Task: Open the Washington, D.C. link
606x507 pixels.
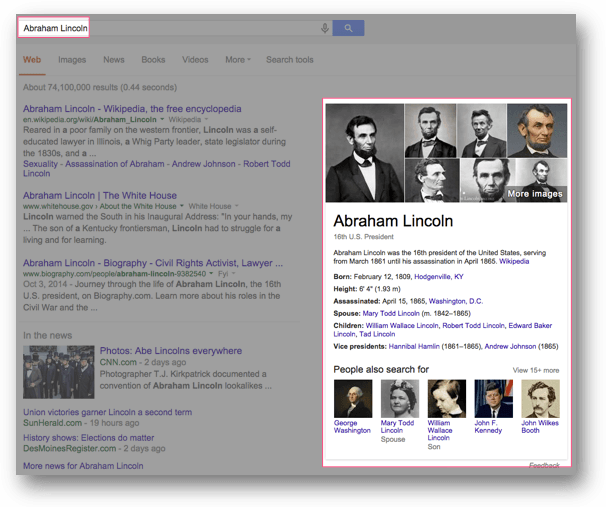Action: (x=456, y=301)
